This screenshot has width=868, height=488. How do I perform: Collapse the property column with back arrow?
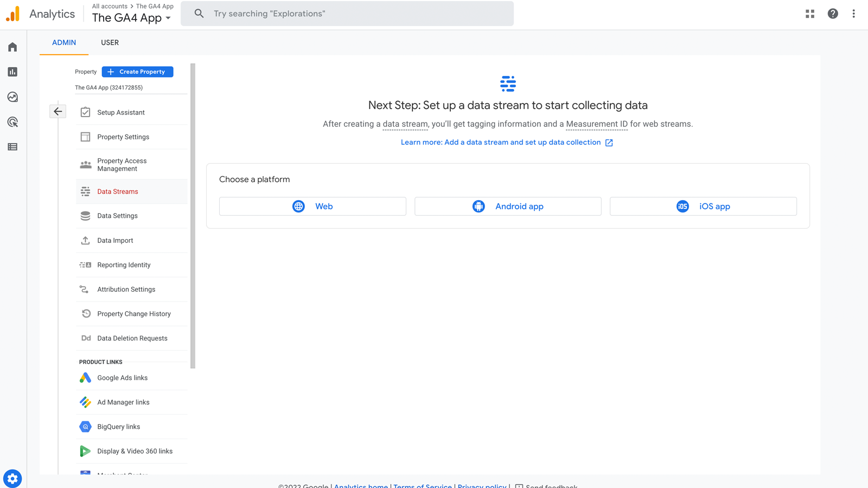click(x=58, y=111)
